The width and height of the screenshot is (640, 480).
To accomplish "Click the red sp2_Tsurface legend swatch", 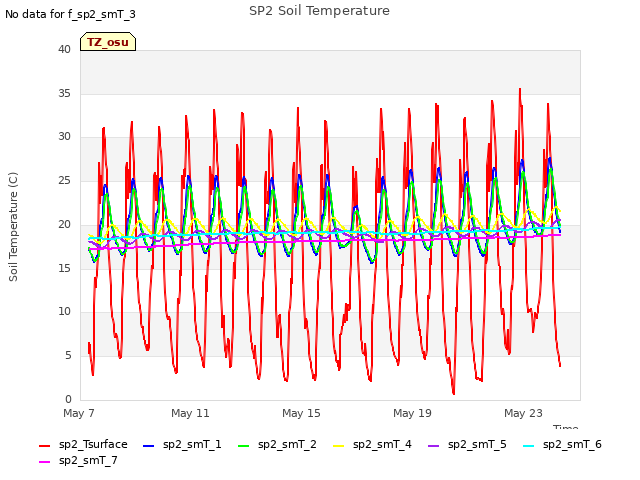I will point(44,446).
